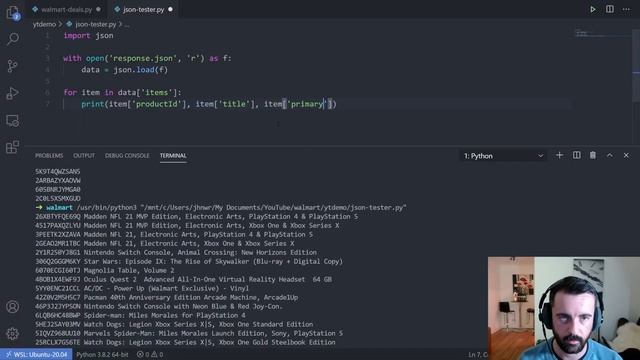Click the Oculus Quest 2 terminal output line

[183, 280]
